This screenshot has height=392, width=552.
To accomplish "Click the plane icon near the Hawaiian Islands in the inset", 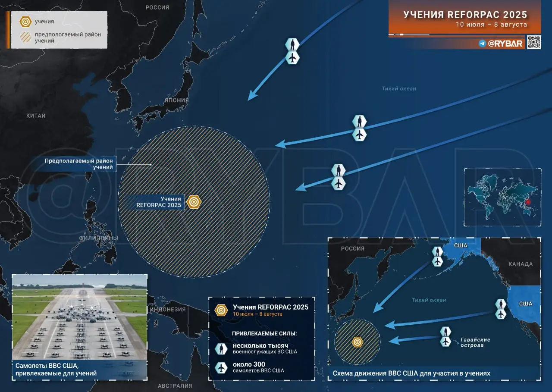I will click(445, 342).
